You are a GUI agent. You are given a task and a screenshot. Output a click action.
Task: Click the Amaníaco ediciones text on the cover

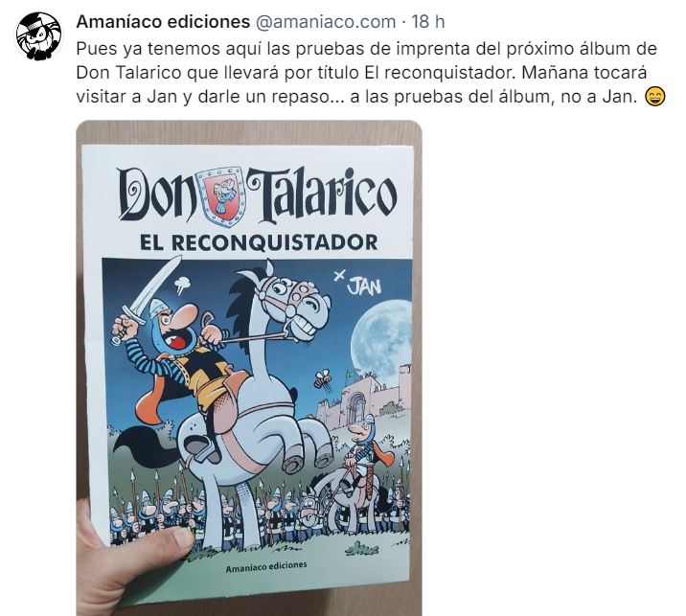click(266, 566)
